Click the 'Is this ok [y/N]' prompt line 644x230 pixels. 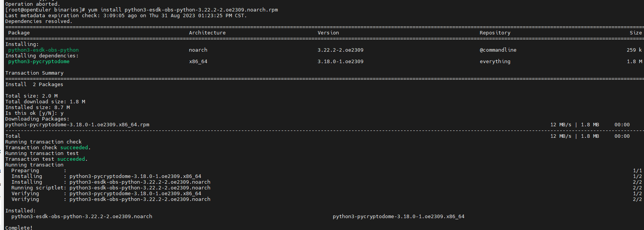tap(34, 113)
